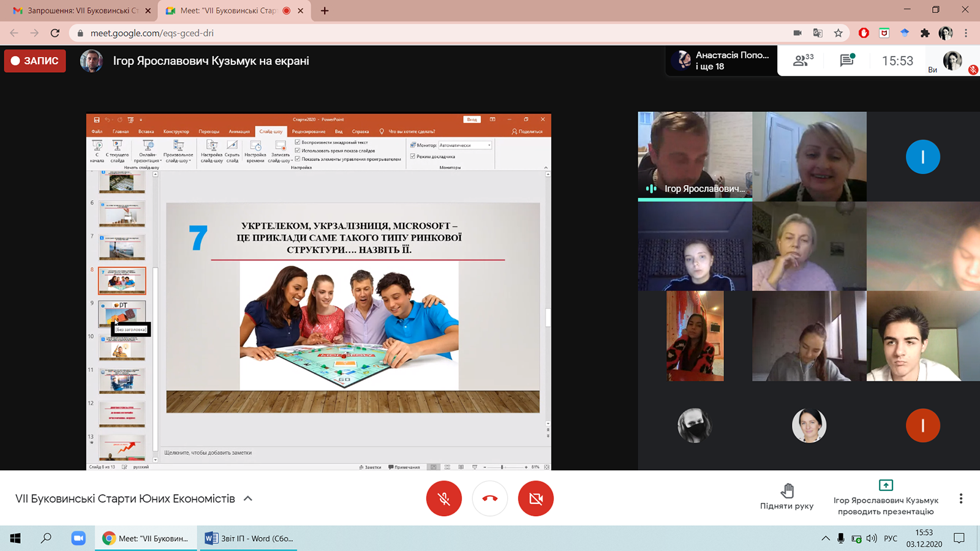Open the Файл tab in shared PowerPoint
This screenshot has width=980, height=551.
coord(97,132)
